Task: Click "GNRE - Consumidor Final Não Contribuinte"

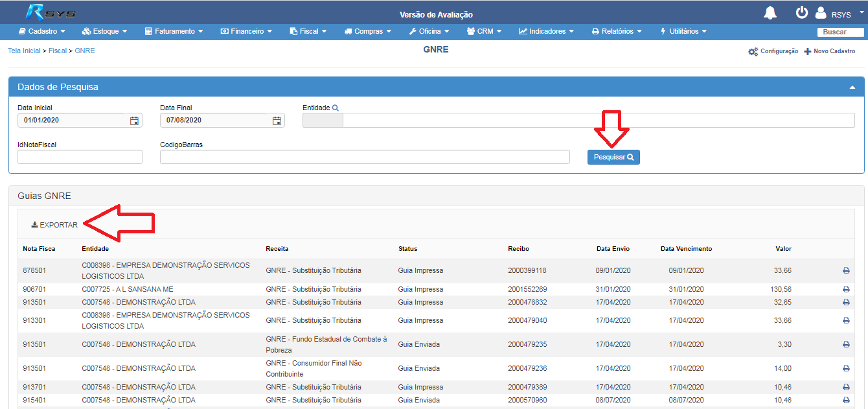Action: [x=314, y=368]
